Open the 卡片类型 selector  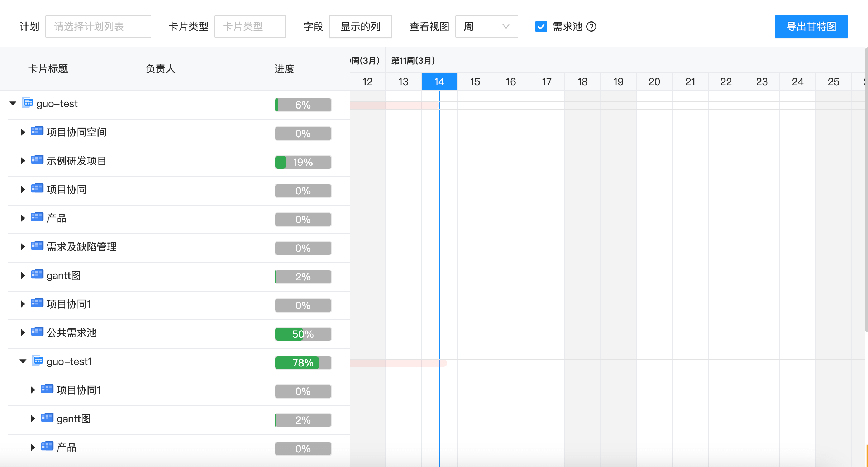click(250, 27)
